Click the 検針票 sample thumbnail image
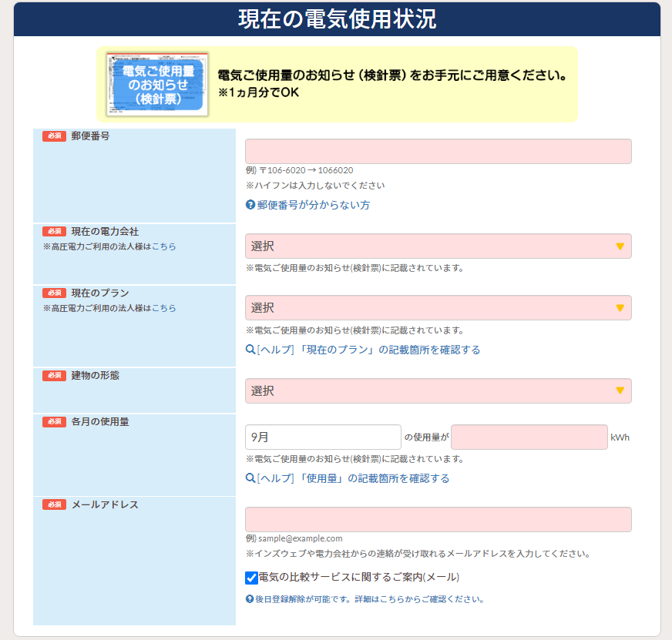Viewport: 672px width, 640px height. pyautogui.click(x=158, y=85)
